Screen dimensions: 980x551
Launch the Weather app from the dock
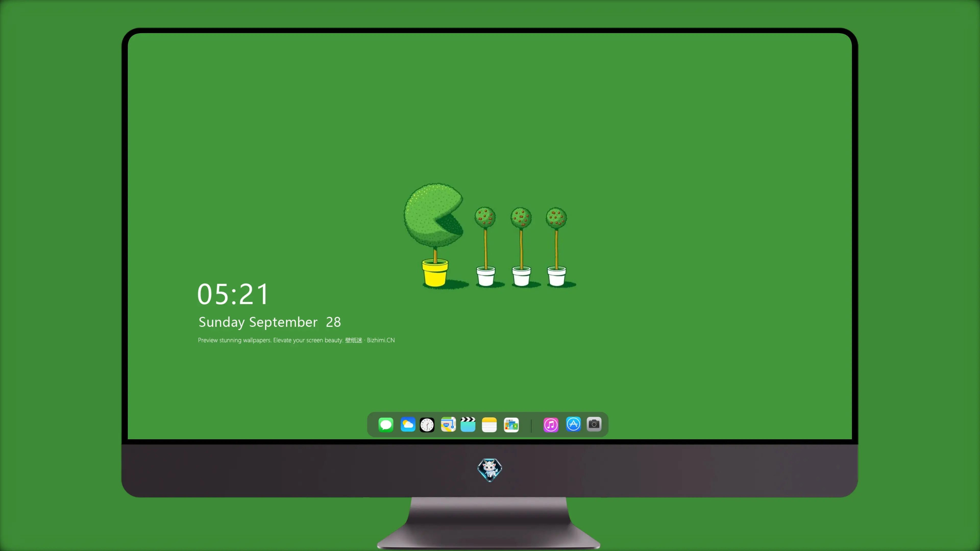pos(408,425)
